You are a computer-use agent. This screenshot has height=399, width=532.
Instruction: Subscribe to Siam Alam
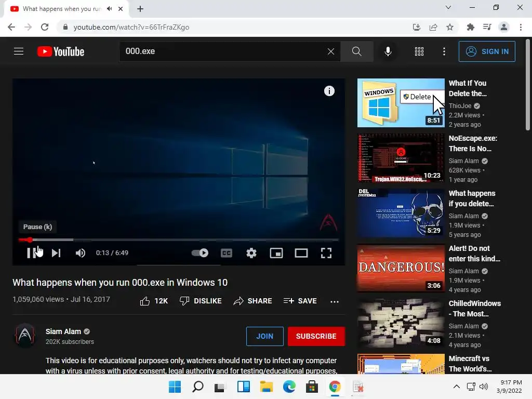tap(316, 336)
